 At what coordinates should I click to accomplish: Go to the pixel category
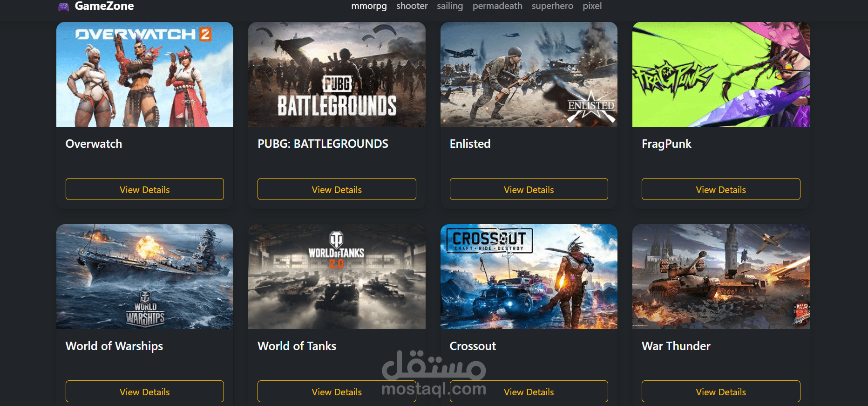point(592,6)
